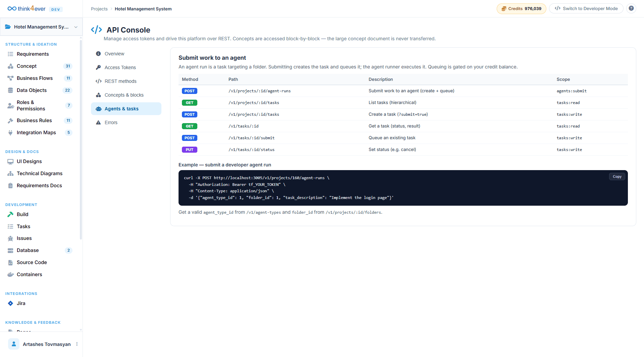644x357 pixels.
Task: Switch to Developer Mode
Action: (586, 9)
